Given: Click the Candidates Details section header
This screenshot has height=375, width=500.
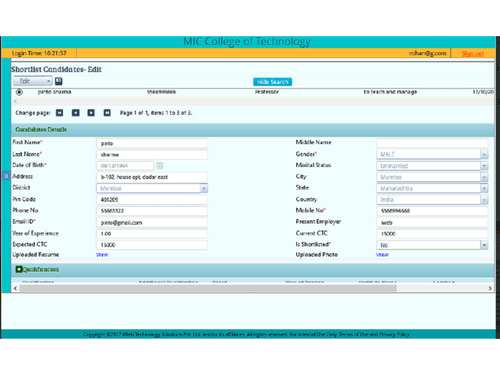Looking at the screenshot, I should click(253, 129).
